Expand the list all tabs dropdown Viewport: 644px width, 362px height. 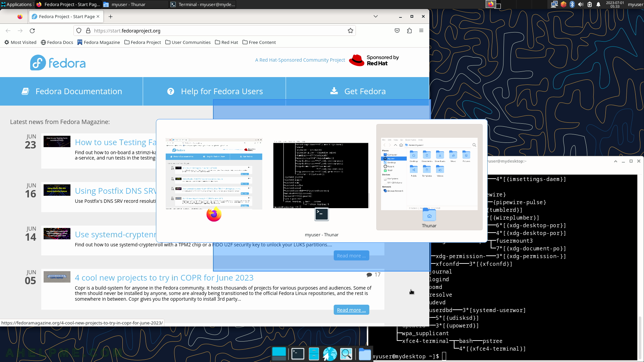(x=376, y=16)
